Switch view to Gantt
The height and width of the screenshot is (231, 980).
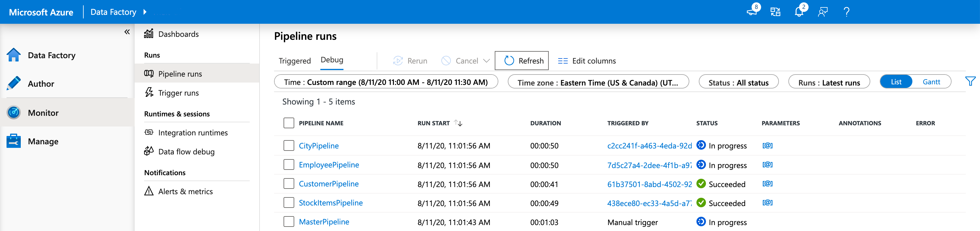pos(931,81)
